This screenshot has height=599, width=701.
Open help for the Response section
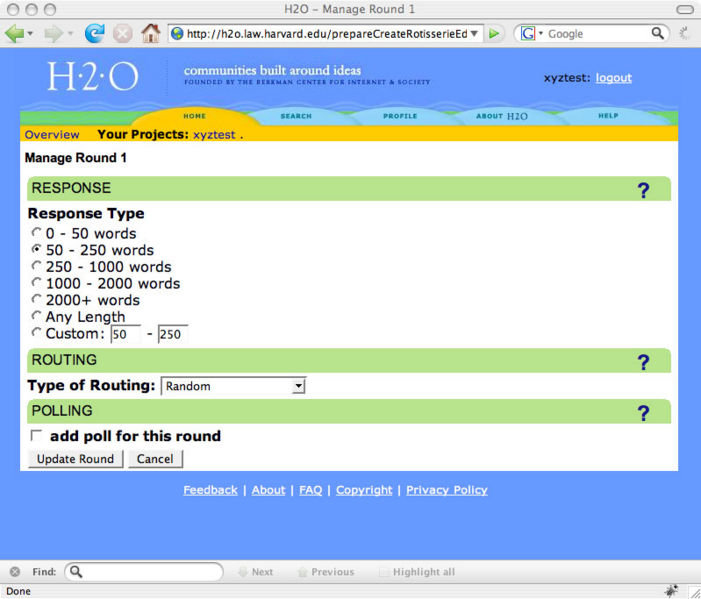[x=643, y=190]
